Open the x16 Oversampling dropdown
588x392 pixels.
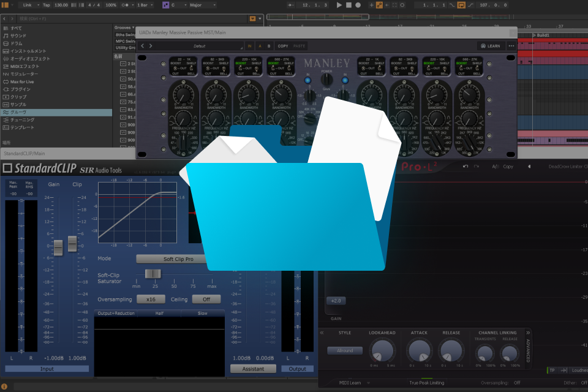point(151,299)
